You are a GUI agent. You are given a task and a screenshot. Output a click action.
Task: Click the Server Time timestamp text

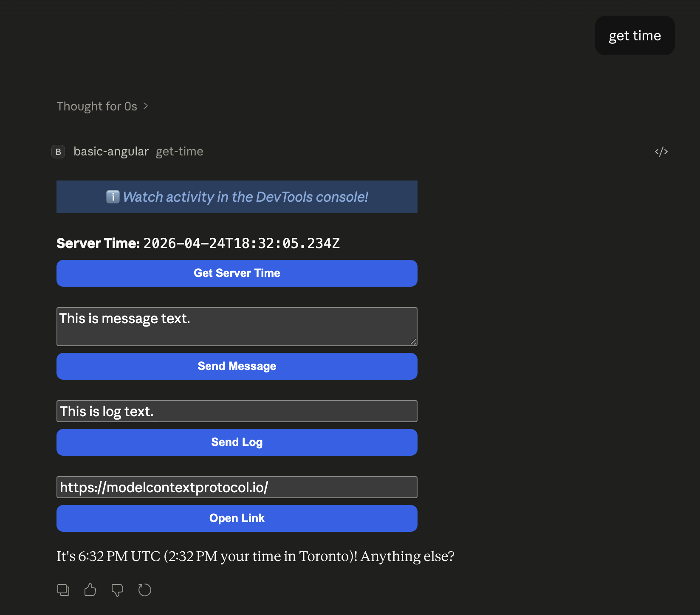tap(241, 243)
